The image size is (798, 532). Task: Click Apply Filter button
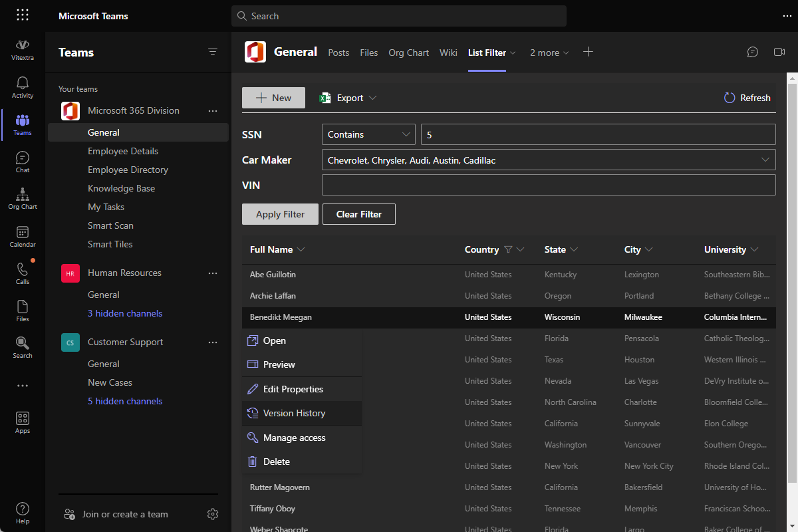click(280, 214)
